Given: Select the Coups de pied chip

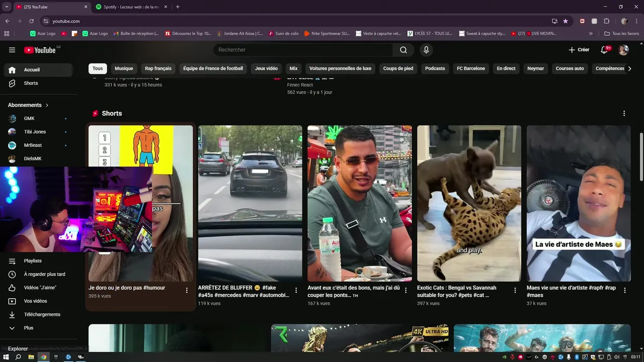Looking at the screenshot, I should 398,68.
